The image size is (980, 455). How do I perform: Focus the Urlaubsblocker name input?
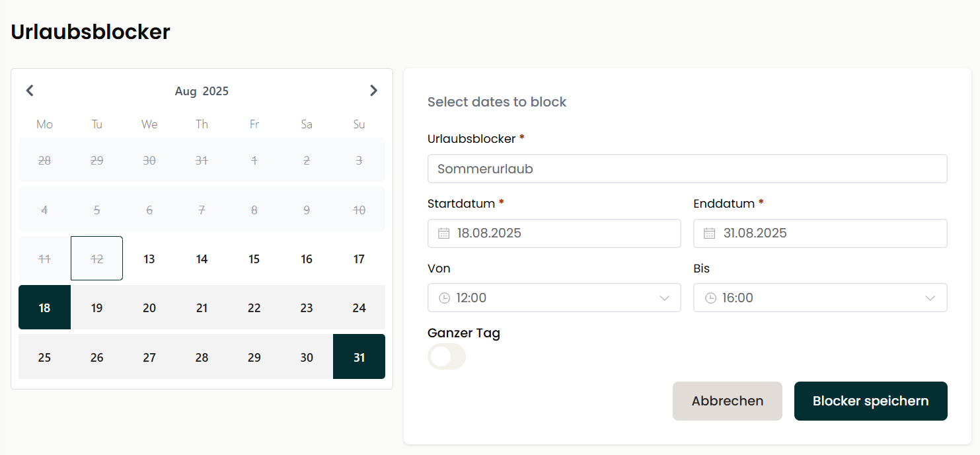pos(687,169)
